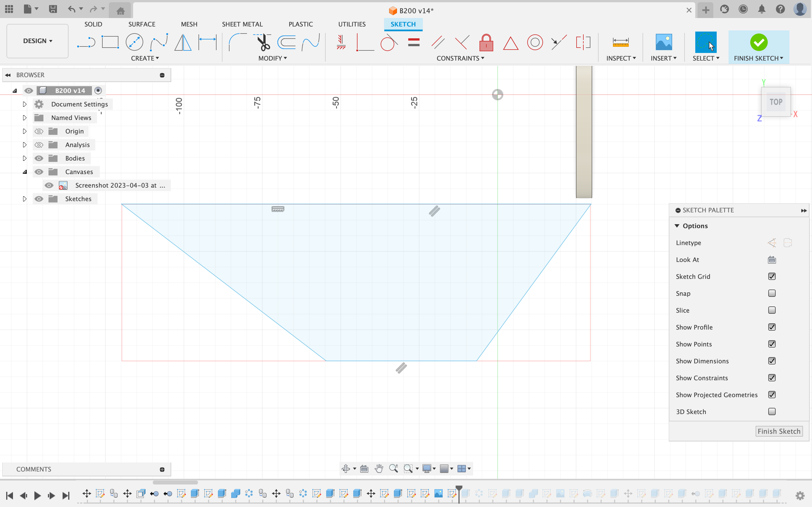Expand the Sketches folder in the browser
The height and width of the screenshot is (507, 812).
click(24, 199)
